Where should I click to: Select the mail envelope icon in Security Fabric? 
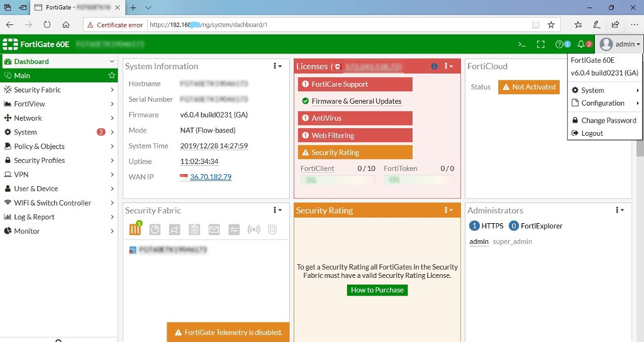214,229
